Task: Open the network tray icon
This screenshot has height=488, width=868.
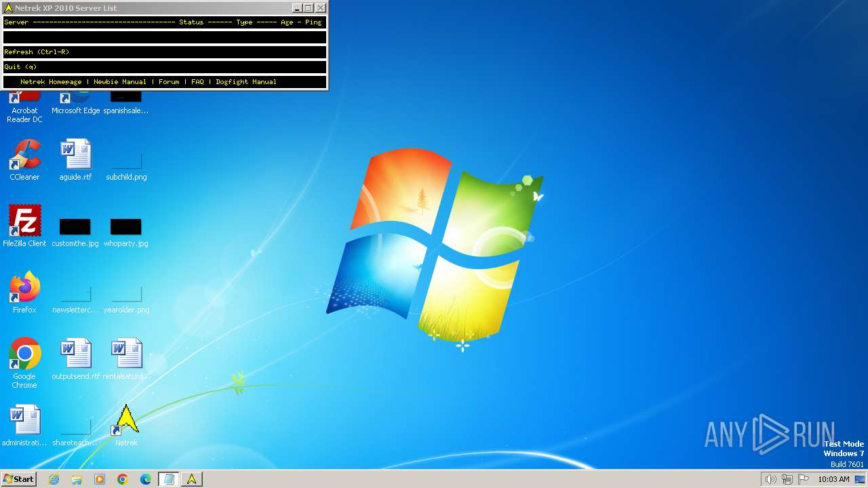Action: tap(787, 479)
